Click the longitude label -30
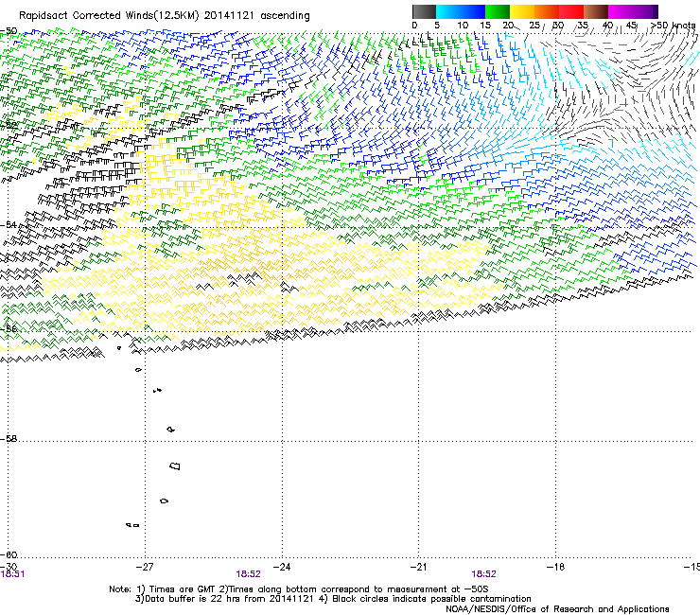The width and height of the screenshot is (700, 615). (8, 567)
